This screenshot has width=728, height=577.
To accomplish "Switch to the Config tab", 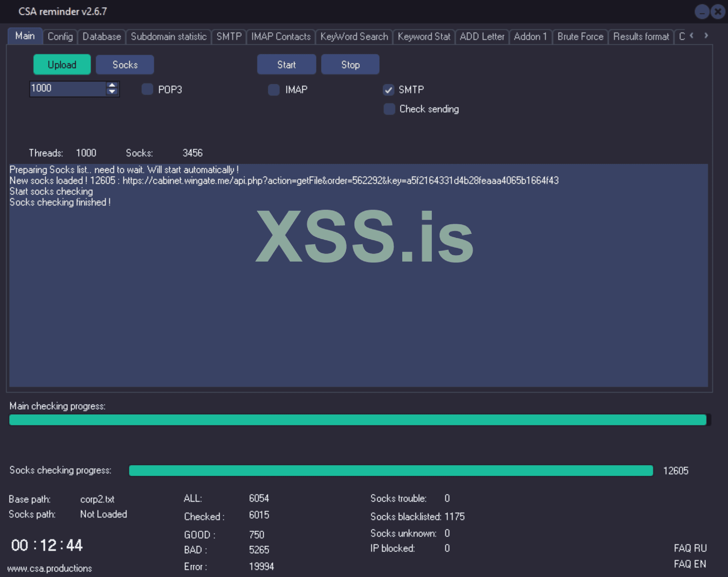I will pyautogui.click(x=60, y=37).
